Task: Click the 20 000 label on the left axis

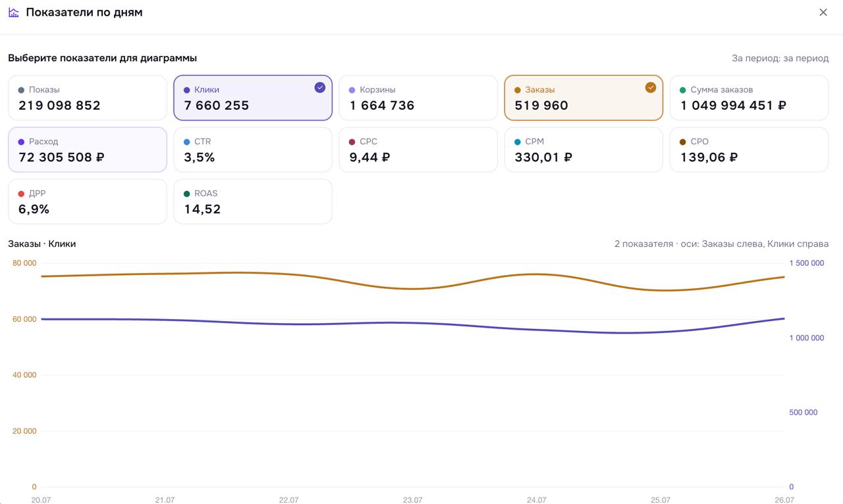Action: click(25, 431)
